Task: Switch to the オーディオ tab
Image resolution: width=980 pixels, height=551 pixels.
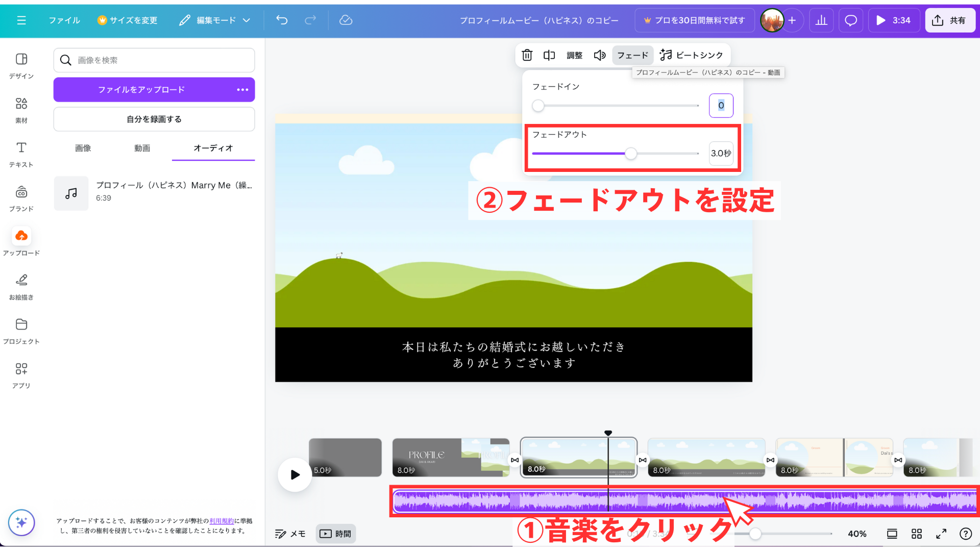Action: coord(213,148)
